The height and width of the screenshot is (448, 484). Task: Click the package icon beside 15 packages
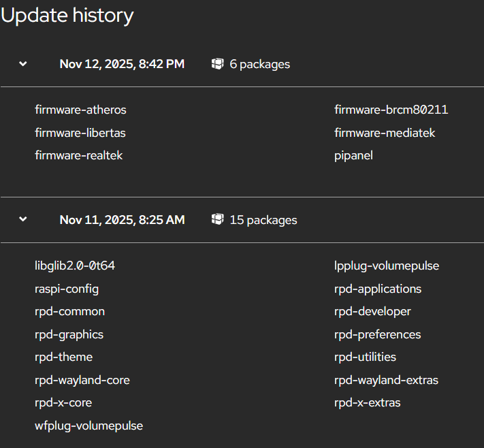click(x=218, y=219)
